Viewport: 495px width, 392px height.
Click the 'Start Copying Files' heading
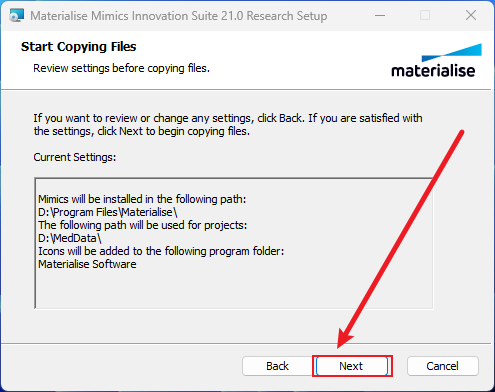click(79, 47)
